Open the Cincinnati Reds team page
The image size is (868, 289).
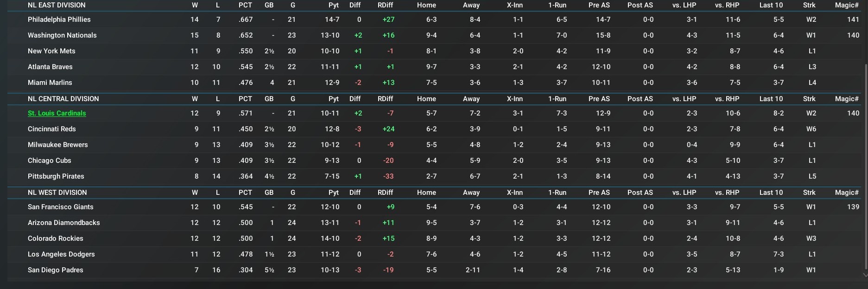tap(51, 129)
